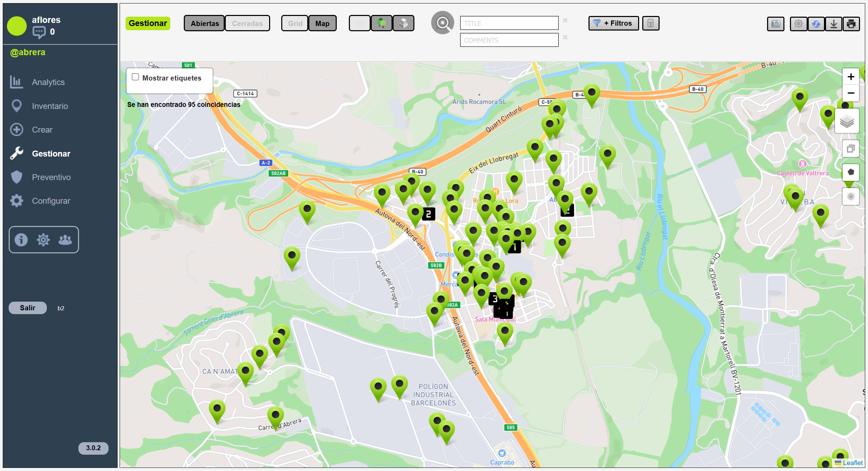
Task: Click the download arrow icon
Action: (834, 24)
